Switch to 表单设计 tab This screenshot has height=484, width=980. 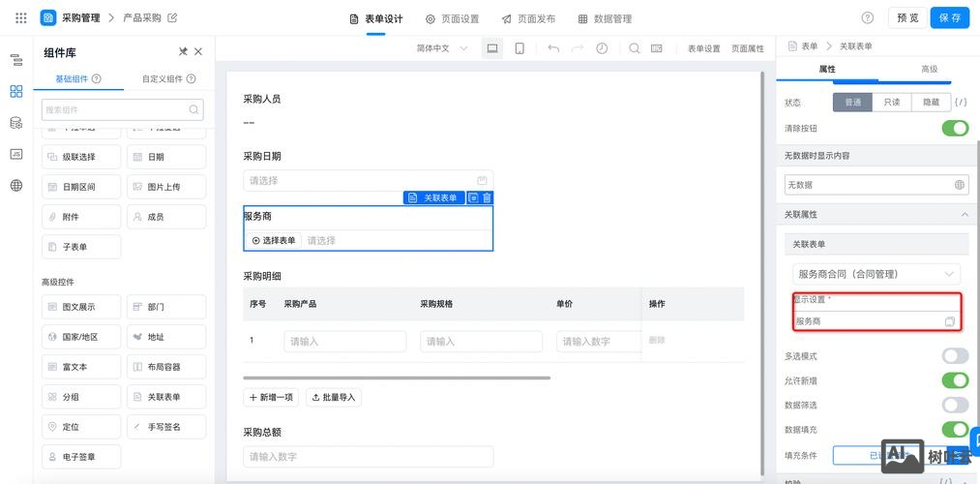376,18
